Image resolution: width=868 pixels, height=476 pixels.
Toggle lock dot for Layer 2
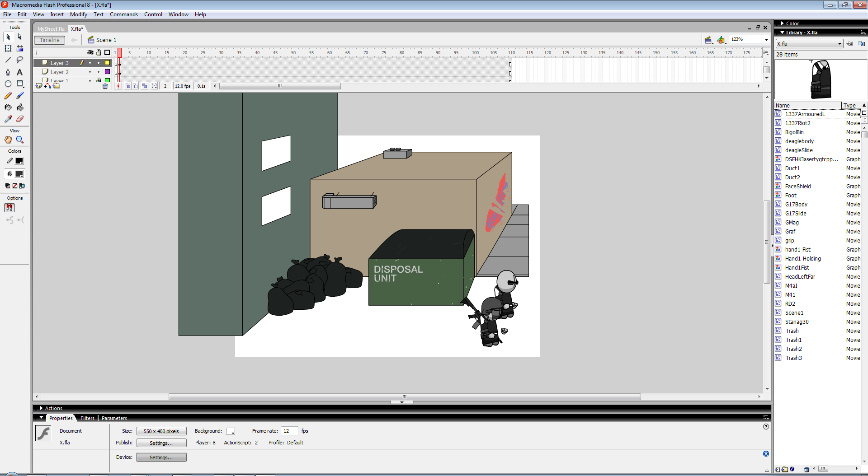tap(99, 72)
